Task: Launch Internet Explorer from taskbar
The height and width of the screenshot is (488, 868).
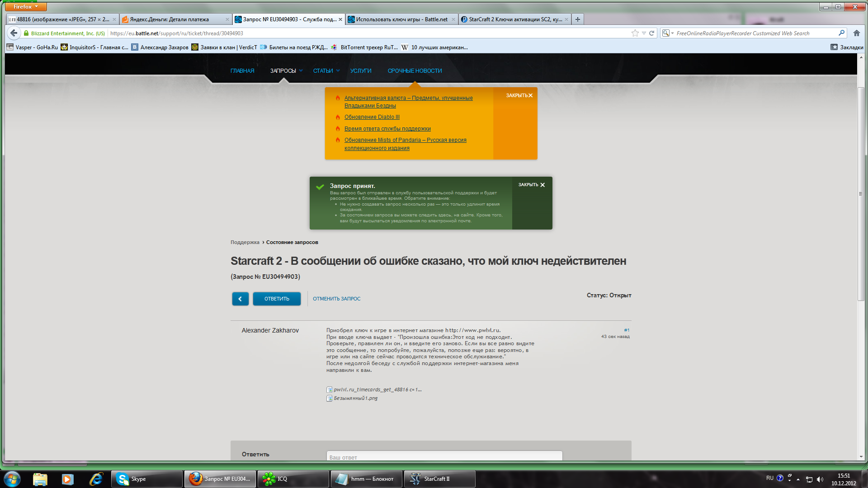Action: [x=96, y=479]
